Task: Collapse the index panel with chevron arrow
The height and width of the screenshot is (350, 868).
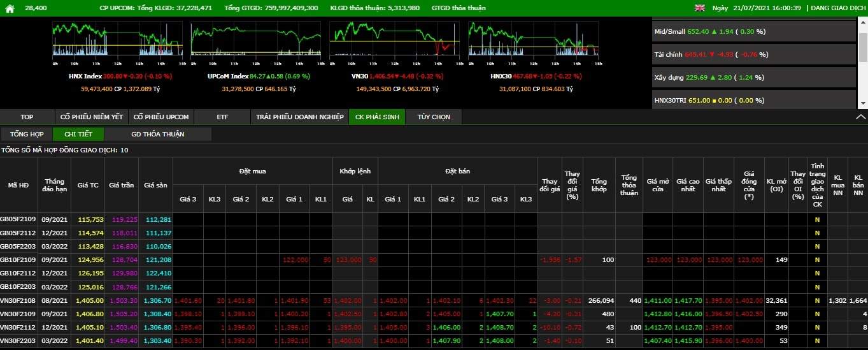Action: coord(860,117)
